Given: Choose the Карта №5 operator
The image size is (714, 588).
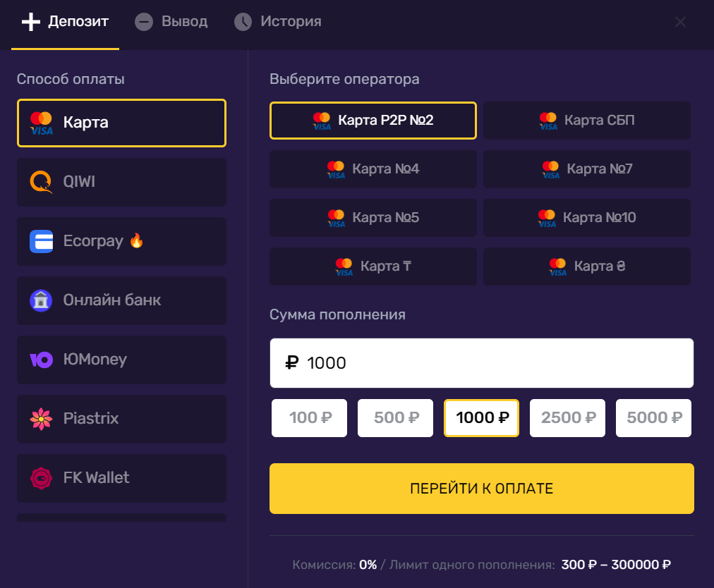Looking at the screenshot, I should (x=373, y=218).
